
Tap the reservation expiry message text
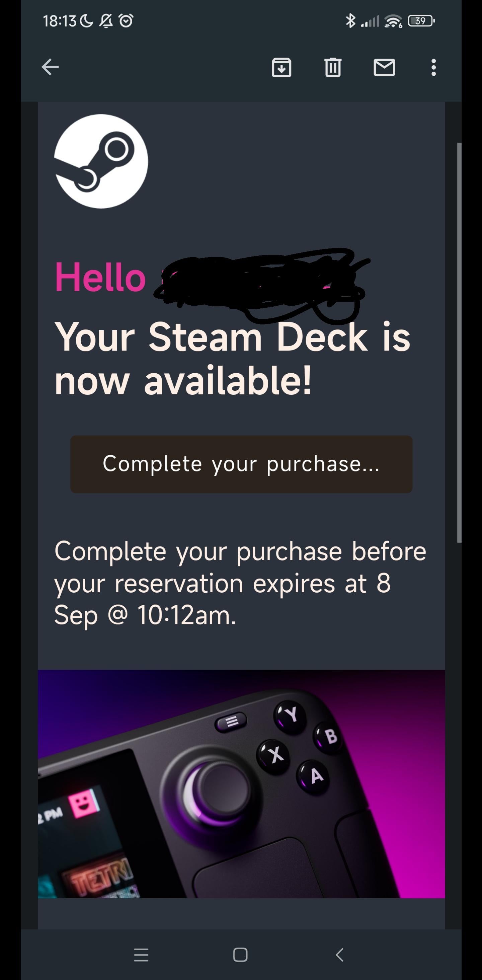pos(240,583)
